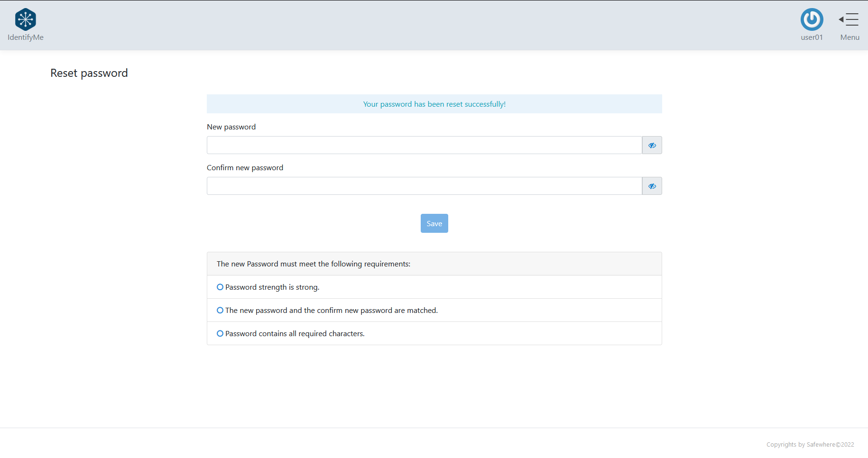Click the password reset success message banner
Image resolution: width=868 pixels, height=458 pixels.
[x=434, y=104]
